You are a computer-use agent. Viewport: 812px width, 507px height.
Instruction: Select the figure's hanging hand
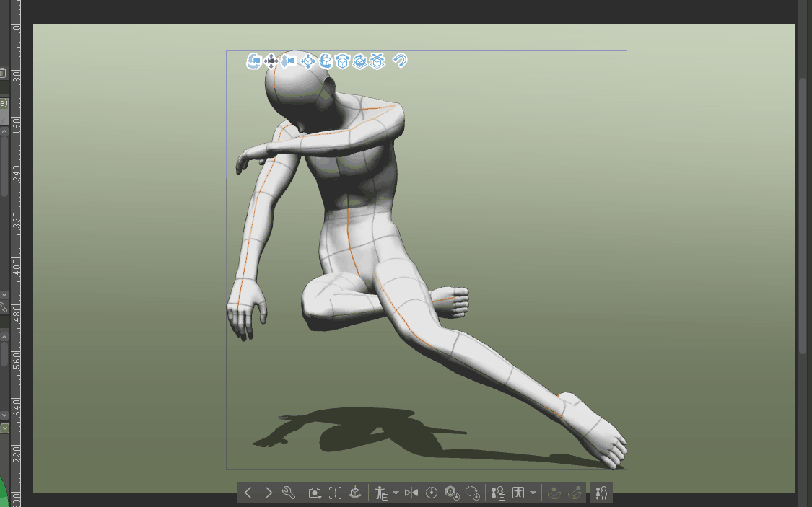(x=246, y=309)
